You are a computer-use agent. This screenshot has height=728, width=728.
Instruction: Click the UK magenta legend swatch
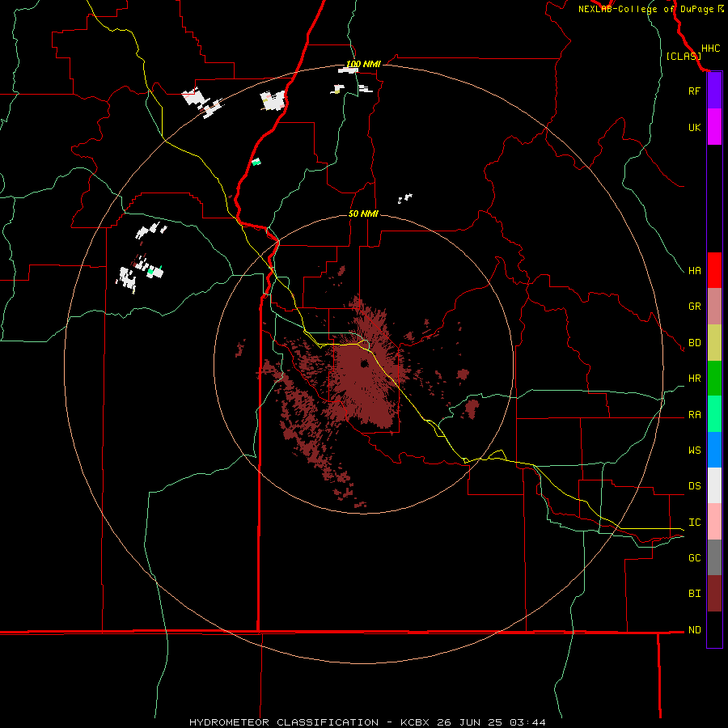[x=714, y=127]
